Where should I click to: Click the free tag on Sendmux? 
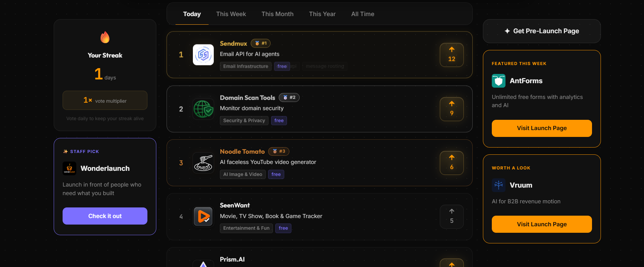[x=282, y=66]
